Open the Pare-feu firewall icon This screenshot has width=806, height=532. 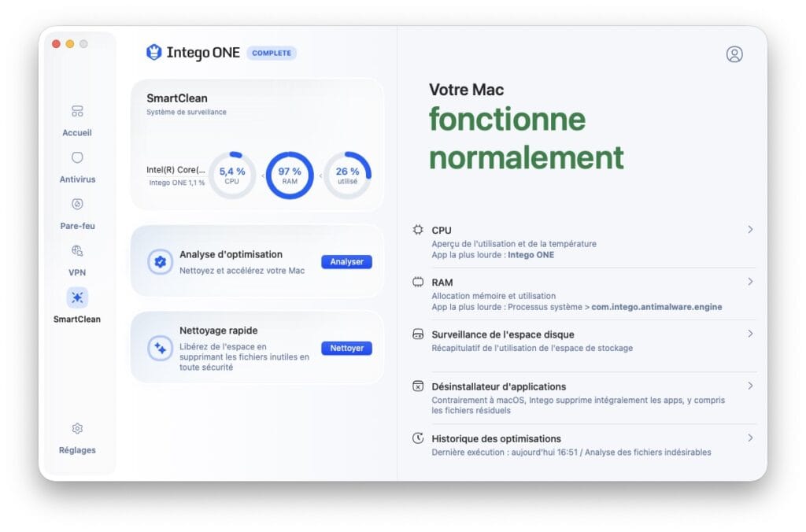[77, 204]
